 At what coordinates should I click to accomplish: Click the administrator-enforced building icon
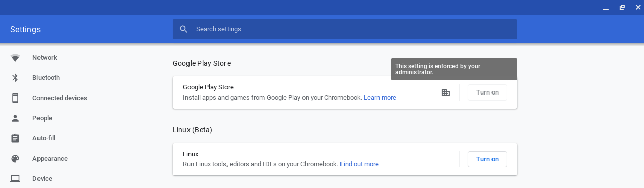(446, 92)
